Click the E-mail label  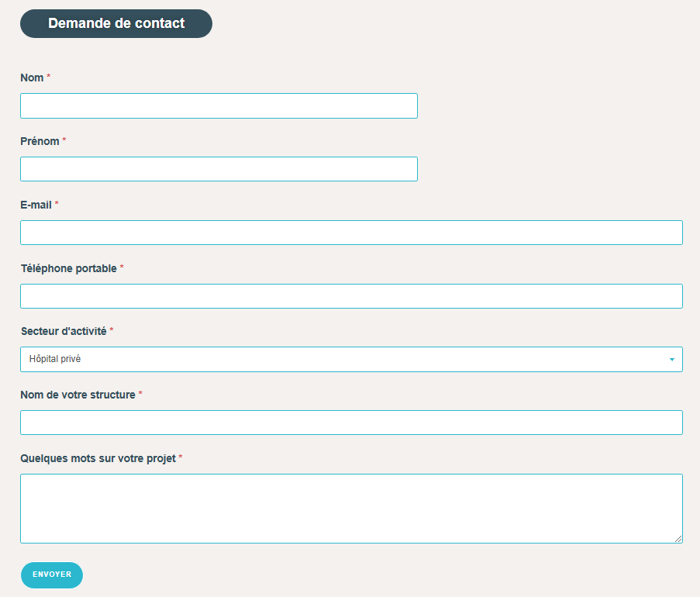coord(36,205)
